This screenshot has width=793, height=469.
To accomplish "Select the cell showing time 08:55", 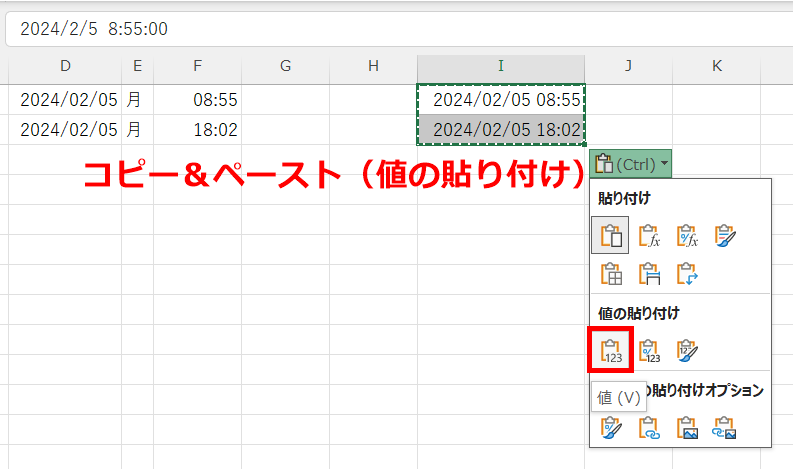I will click(x=197, y=100).
